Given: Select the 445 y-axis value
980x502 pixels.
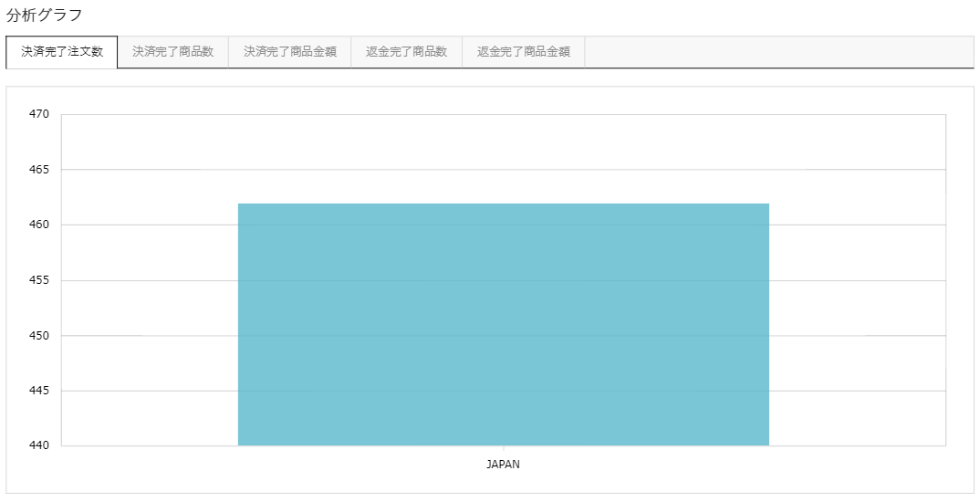Looking at the screenshot, I should [38, 391].
